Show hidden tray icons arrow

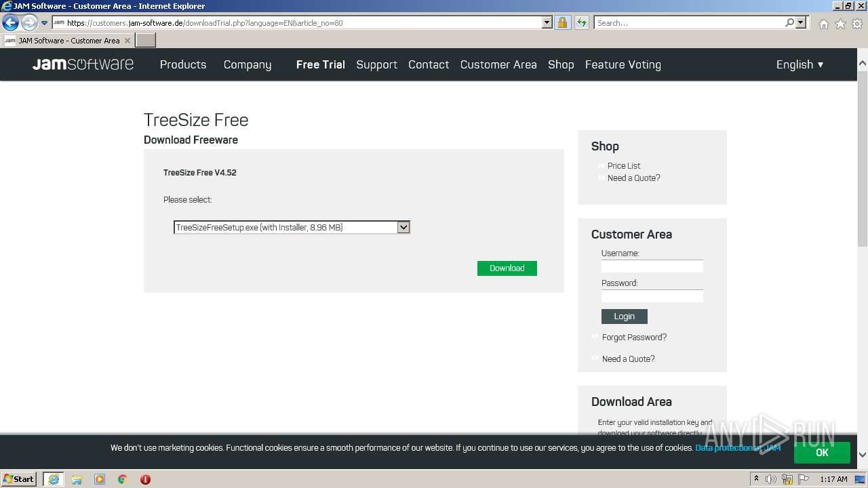pyautogui.click(x=756, y=479)
